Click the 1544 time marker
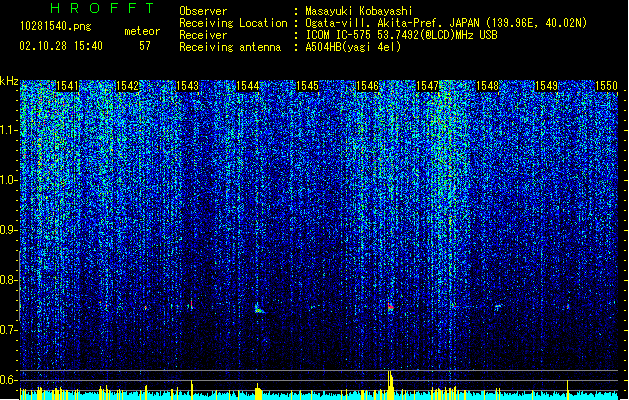629x400 pixels. (x=248, y=86)
